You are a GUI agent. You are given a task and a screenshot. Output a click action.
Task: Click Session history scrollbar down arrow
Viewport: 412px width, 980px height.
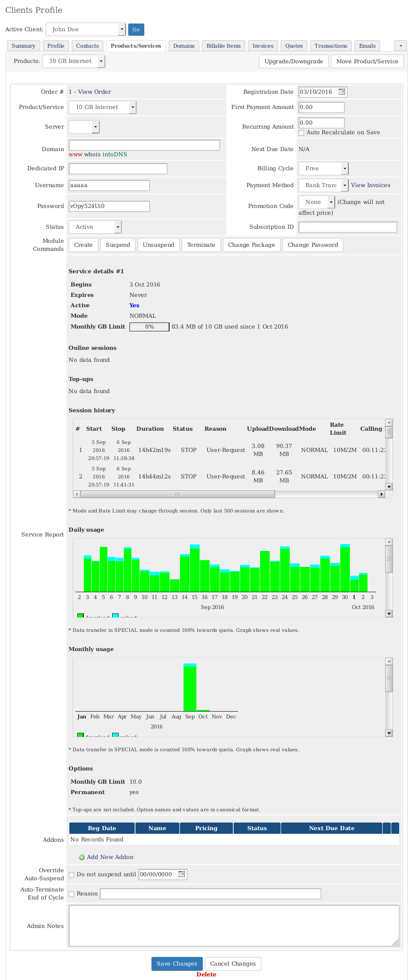389,486
